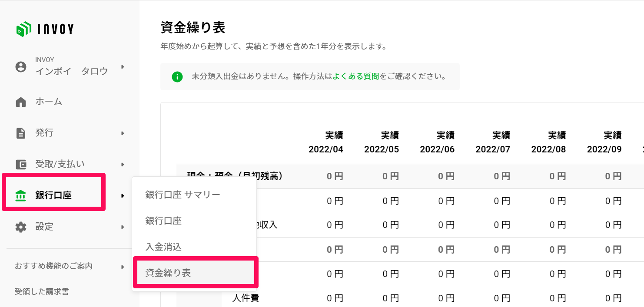Open the user account profile icon

point(21,67)
